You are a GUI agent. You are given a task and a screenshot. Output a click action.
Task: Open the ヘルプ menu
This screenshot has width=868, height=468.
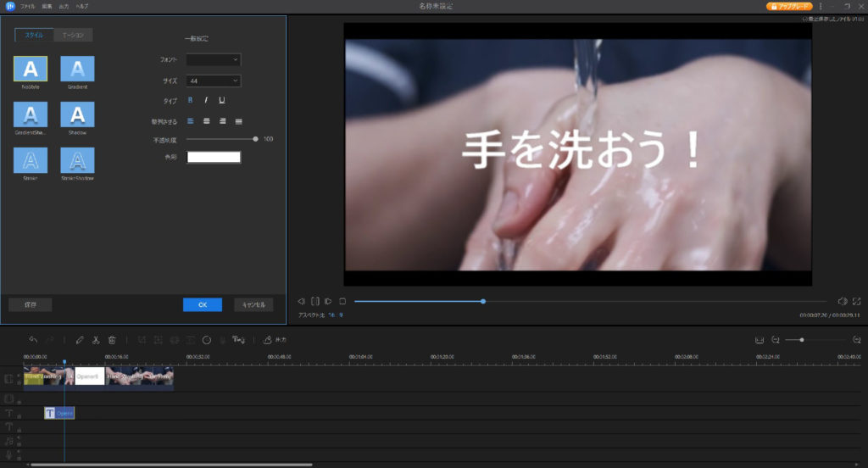[82, 6]
